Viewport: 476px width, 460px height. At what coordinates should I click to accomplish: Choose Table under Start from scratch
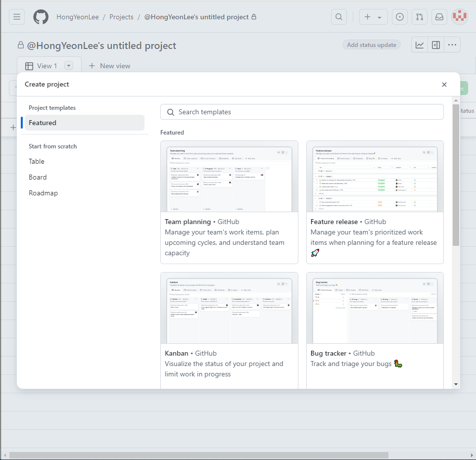tap(37, 161)
